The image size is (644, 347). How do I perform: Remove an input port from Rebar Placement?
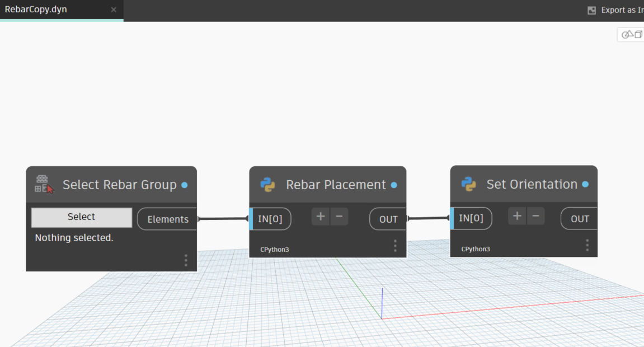click(x=339, y=217)
